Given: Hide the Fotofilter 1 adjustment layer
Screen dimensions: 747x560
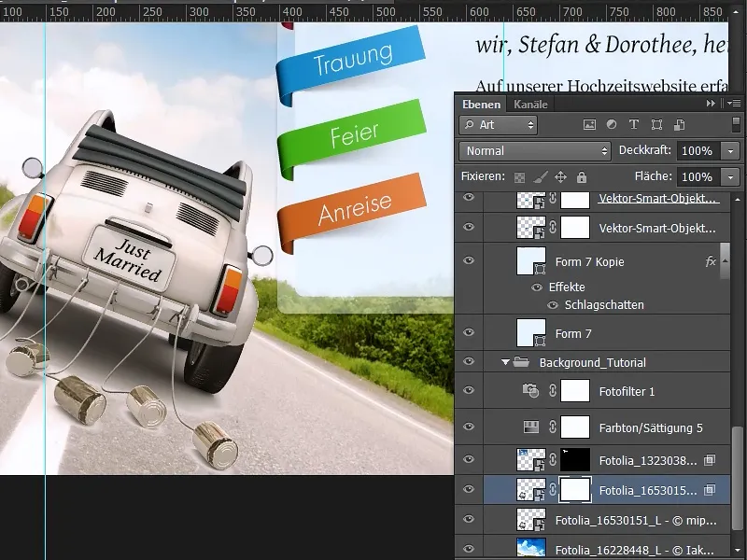Looking at the screenshot, I should [469, 390].
